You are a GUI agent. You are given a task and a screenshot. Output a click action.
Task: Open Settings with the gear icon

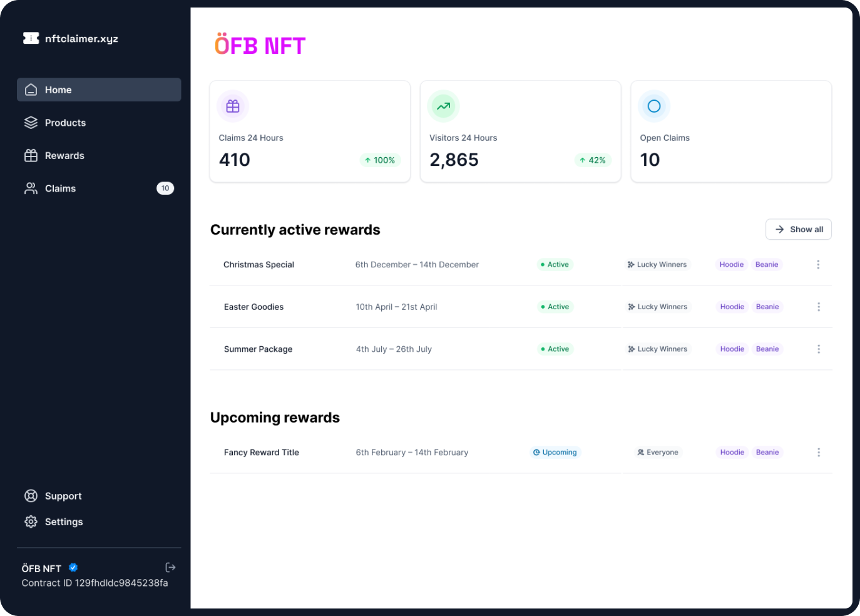click(31, 521)
